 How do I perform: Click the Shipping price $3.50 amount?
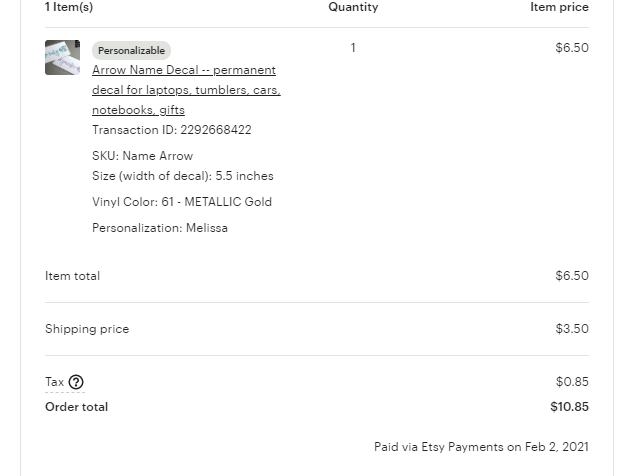click(x=572, y=328)
